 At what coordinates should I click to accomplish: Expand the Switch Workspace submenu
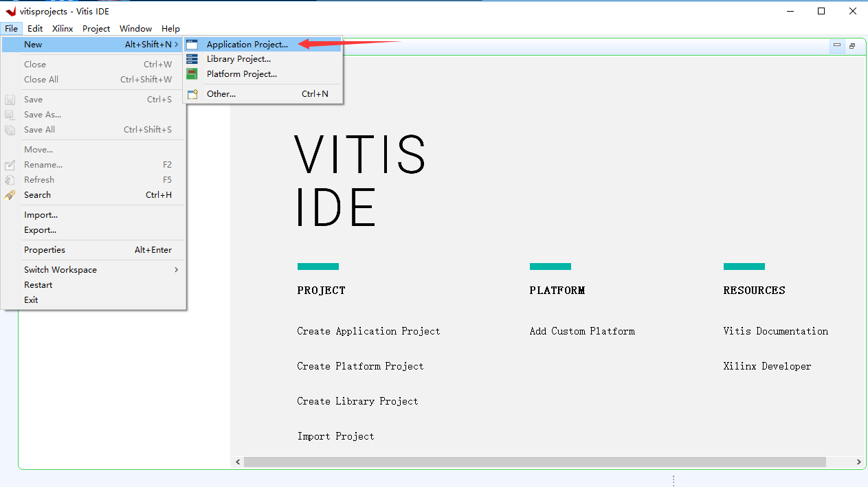pyautogui.click(x=176, y=269)
